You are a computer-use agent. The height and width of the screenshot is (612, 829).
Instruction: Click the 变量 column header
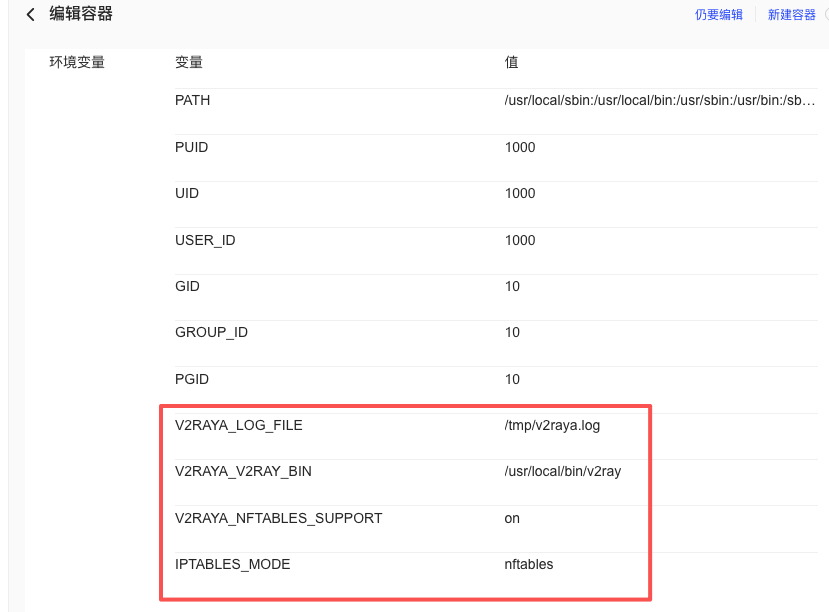coord(189,62)
